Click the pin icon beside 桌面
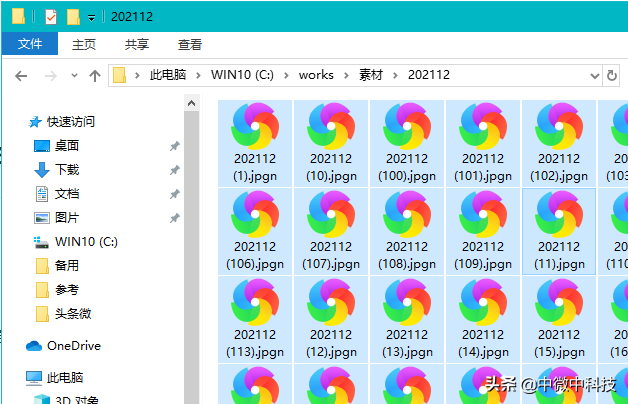 (x=175, y=146)
